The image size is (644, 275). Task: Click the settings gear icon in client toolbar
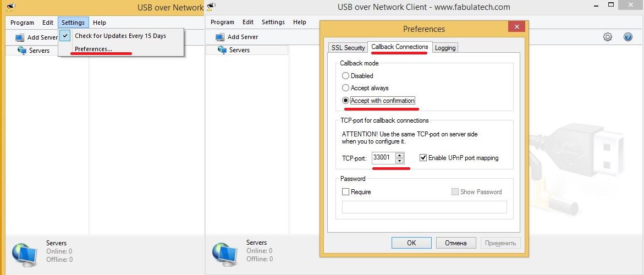[x=608, y=37]
